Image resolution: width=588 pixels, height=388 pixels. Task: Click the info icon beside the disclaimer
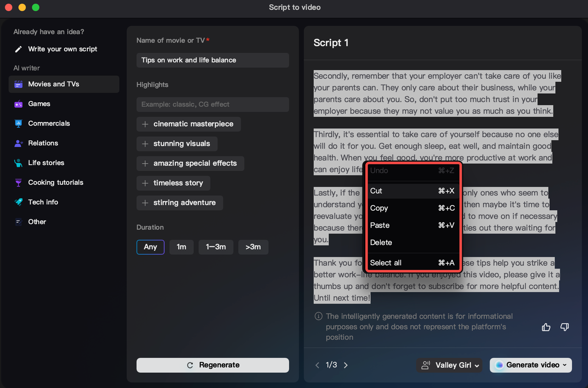click(x=318, y=316)
